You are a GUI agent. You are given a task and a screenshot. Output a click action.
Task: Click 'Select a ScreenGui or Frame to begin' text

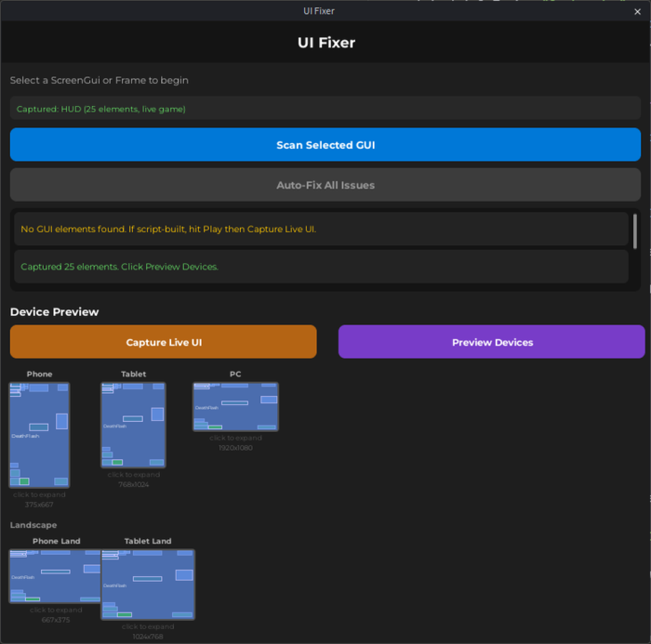(x=99, y=80)
